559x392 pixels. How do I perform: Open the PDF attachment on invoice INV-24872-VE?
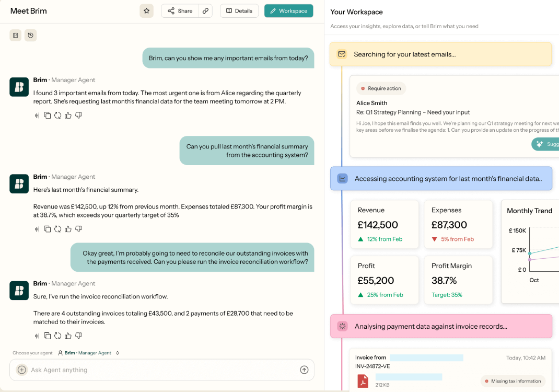tap(363, 381)
